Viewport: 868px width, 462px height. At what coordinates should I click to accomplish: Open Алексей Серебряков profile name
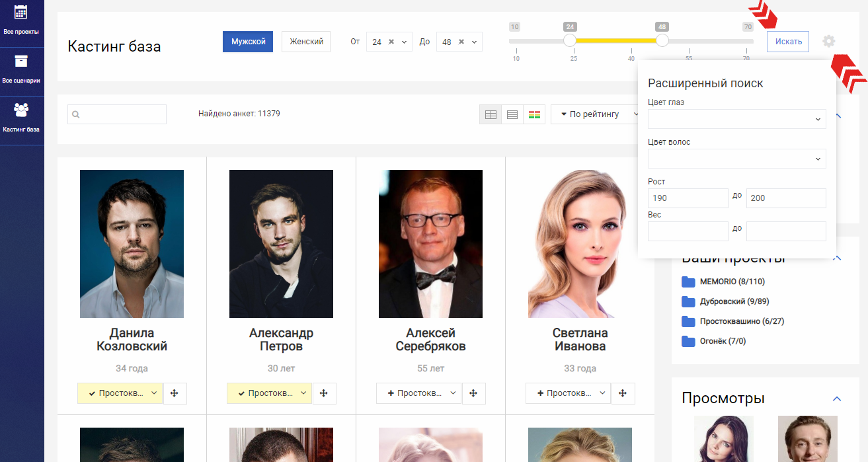(x=430, y=340)
